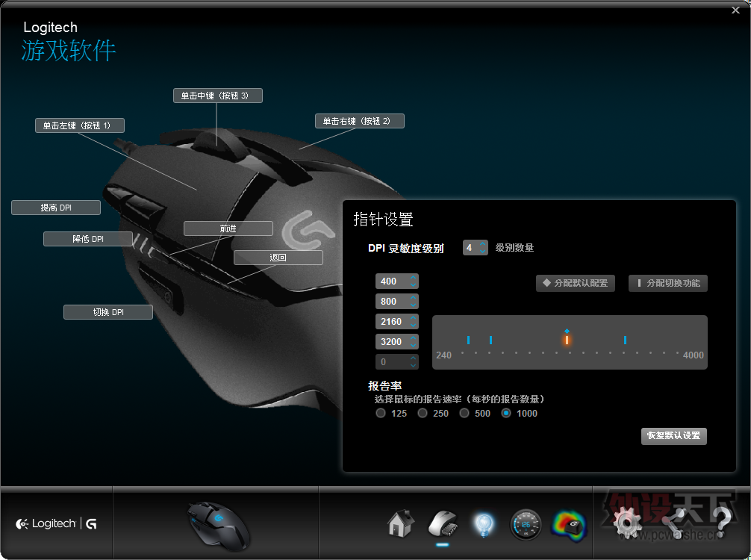Click the leftmost blue DPI marker on slider

click(x=468, y=340)
